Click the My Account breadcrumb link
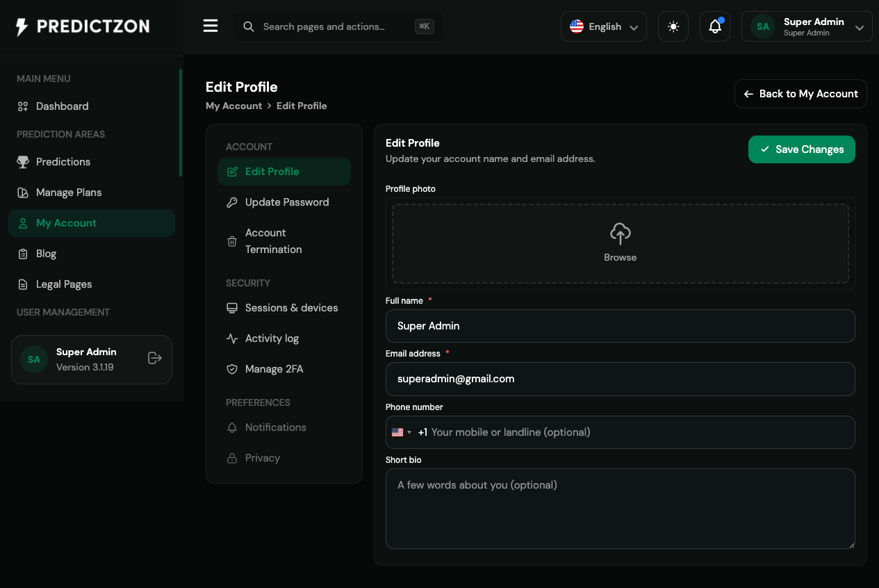Image resolution: width=879 pixels, height=588 pixels. [x=233, y=106]
